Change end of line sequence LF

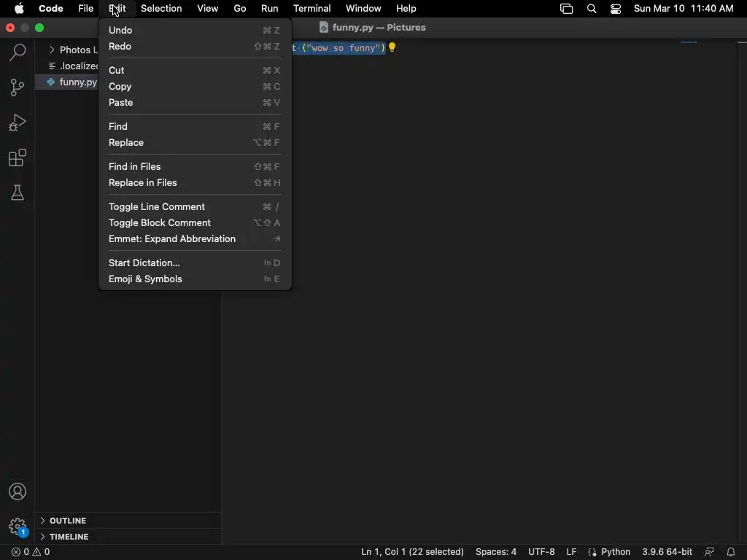[572, 552]
